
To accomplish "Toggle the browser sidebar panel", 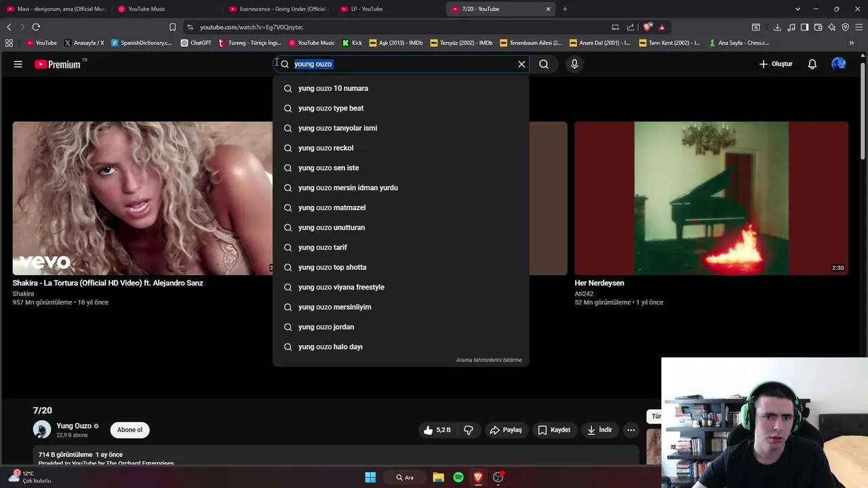I will pyautogui.click(x=804, y=27).
